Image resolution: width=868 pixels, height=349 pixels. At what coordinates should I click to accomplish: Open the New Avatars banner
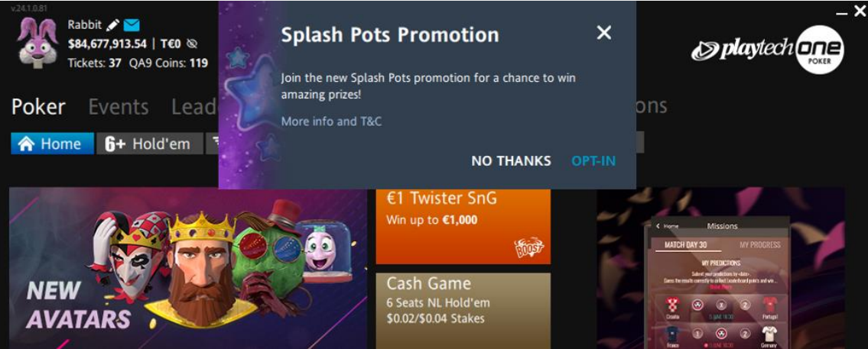click(188, 268)
